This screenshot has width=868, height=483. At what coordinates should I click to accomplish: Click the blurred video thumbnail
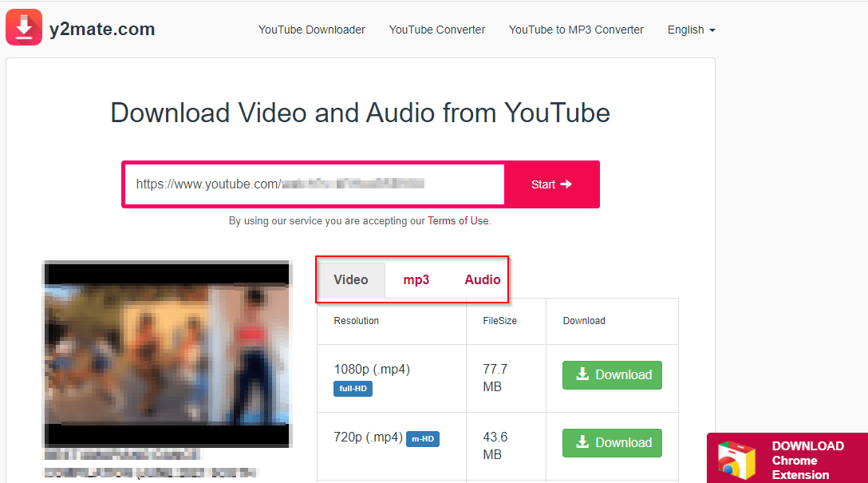pyautogui.click(x=167, y=354)
